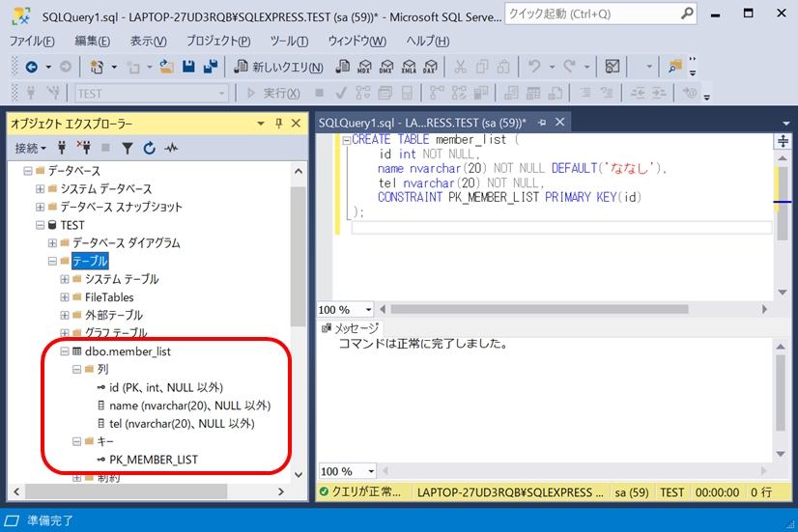Screen dimensions: 798x532
Task: Open the プロジェクト(P) menu
Action: 218,42
